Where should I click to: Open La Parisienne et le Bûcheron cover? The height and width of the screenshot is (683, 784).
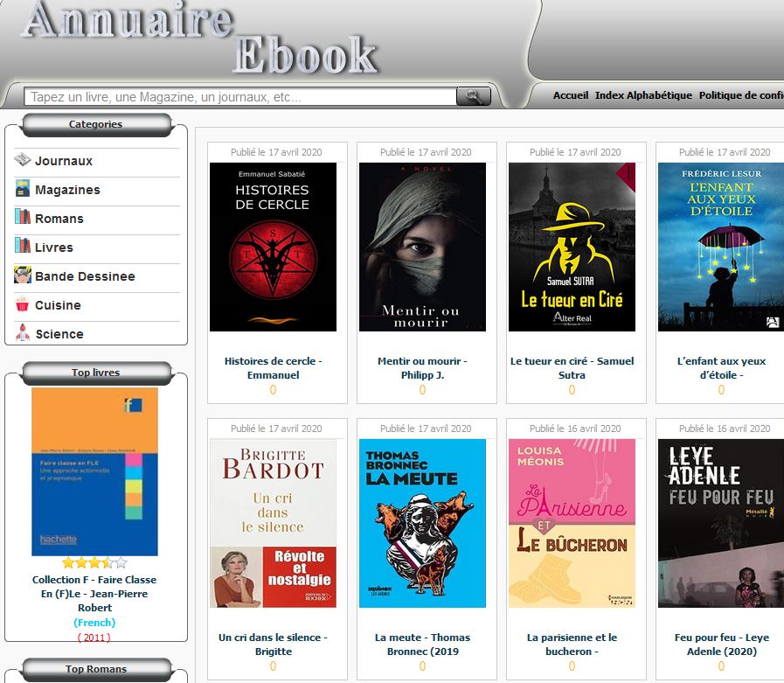click(572, 523)
